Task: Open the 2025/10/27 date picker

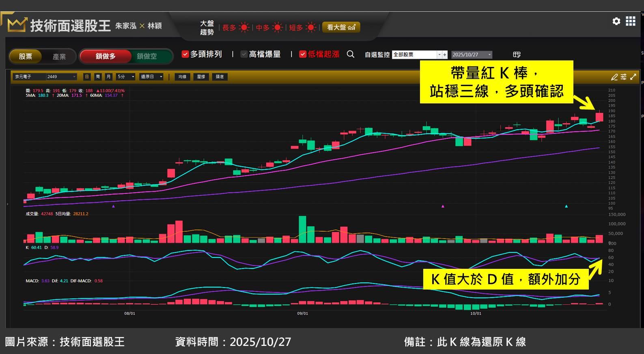Action: point(472,55)
